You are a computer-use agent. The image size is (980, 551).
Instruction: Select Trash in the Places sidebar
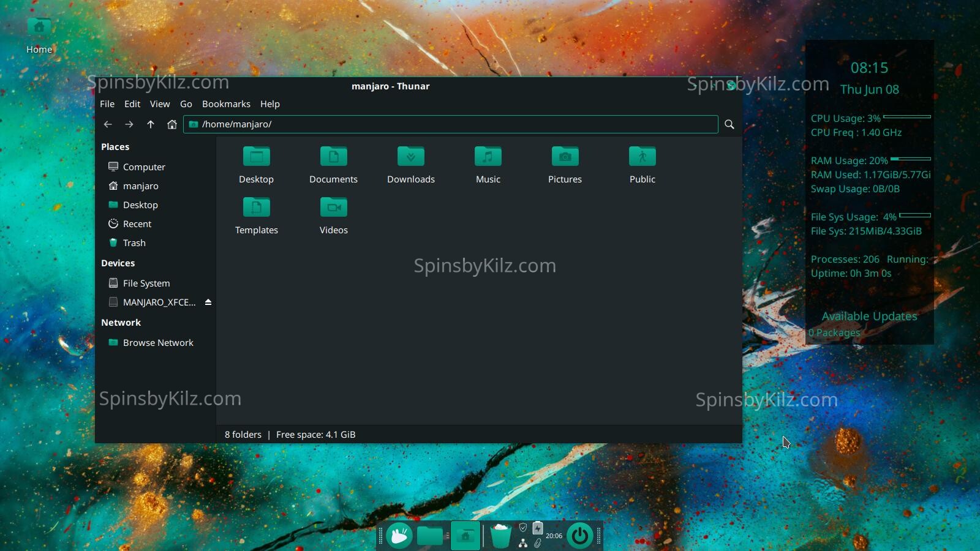134,243
